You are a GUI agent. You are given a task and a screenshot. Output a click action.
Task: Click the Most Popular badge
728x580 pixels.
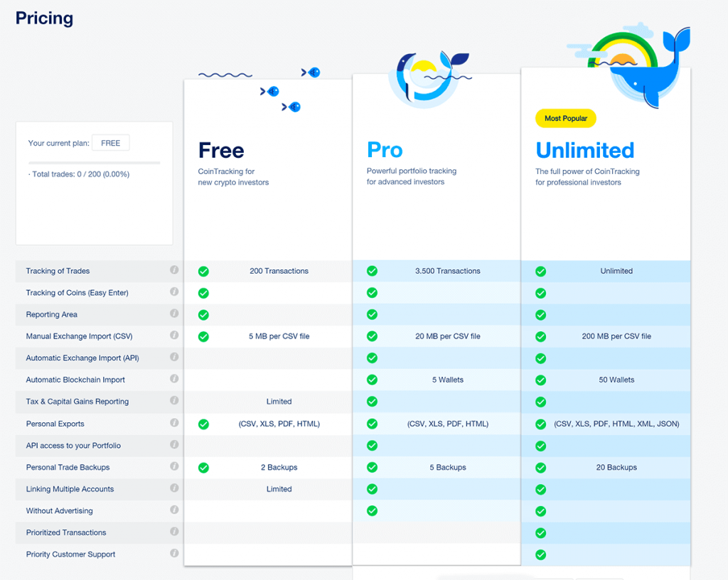pos(565,118)
